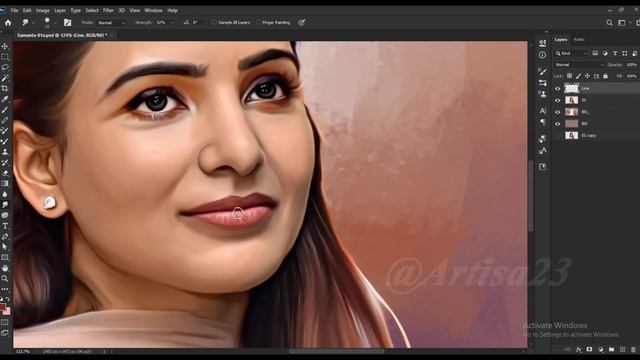Screen dimensions: 640x360
Task: Click the brush angle input field
Action: (x=198, y=22)
